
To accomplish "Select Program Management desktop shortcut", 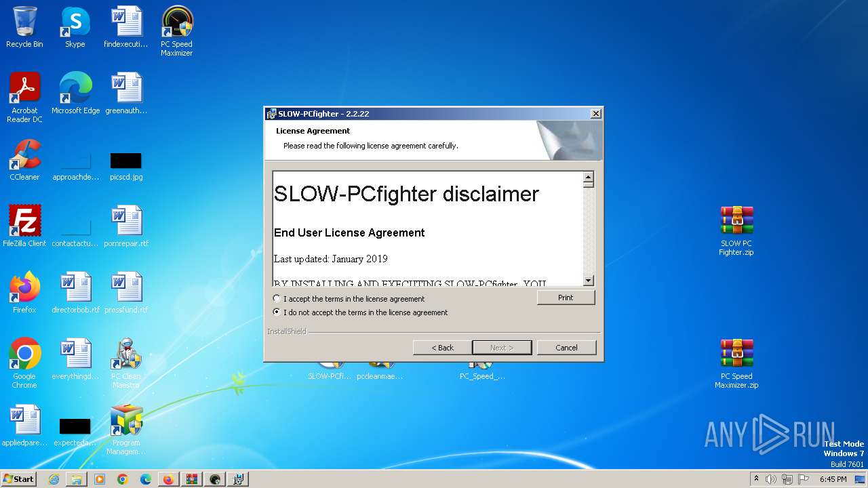I will (x=126, y=430).
